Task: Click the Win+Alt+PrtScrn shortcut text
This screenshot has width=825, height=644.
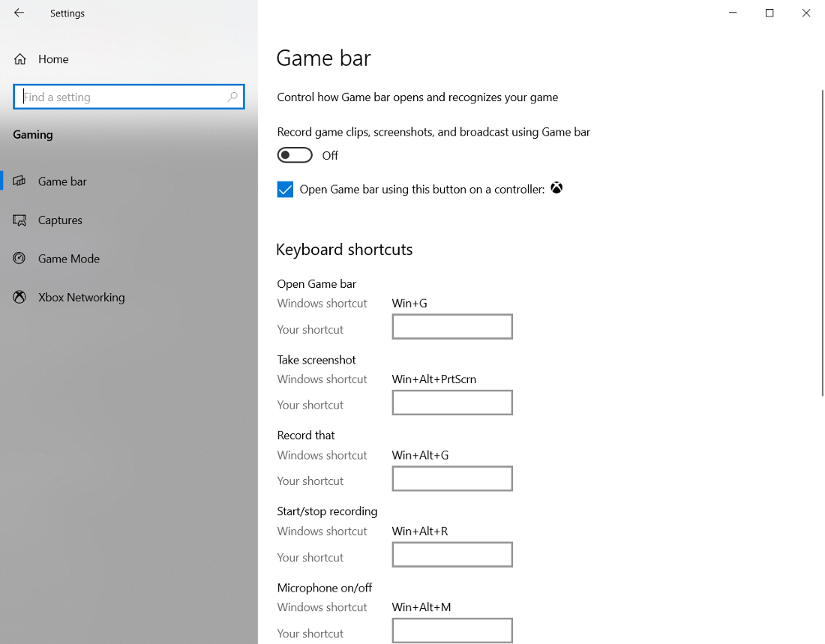Action: pos(434,379)
